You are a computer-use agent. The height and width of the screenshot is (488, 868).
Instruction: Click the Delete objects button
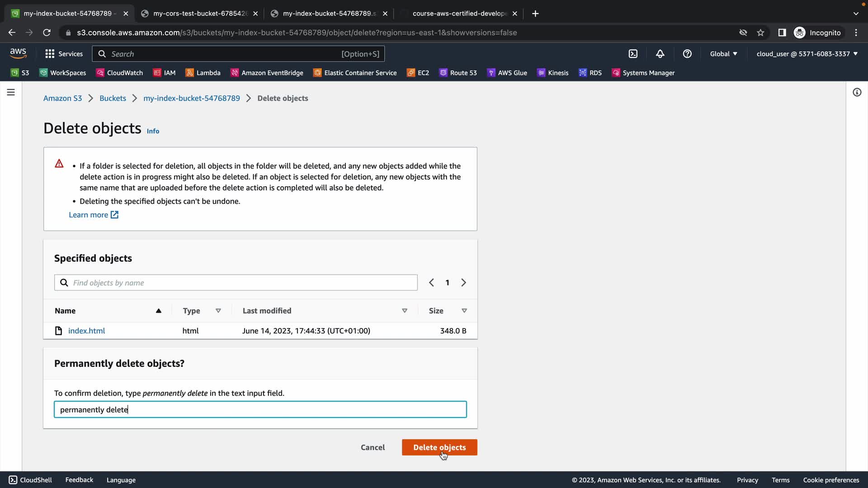click(x=439, y=447)
